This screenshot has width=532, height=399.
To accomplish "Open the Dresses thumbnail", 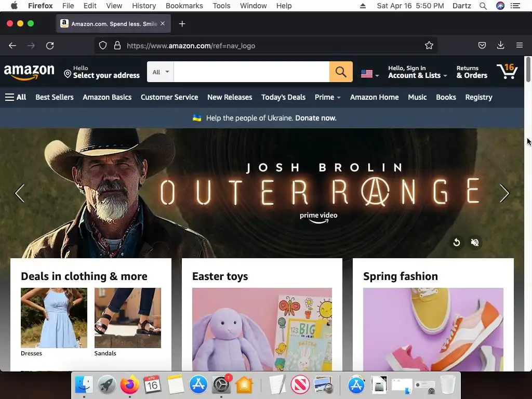I will coord(54,318).
